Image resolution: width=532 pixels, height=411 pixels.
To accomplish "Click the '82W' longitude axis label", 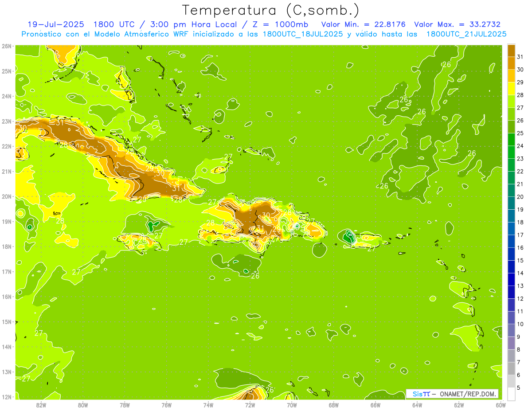I will (x=41, y=405).
